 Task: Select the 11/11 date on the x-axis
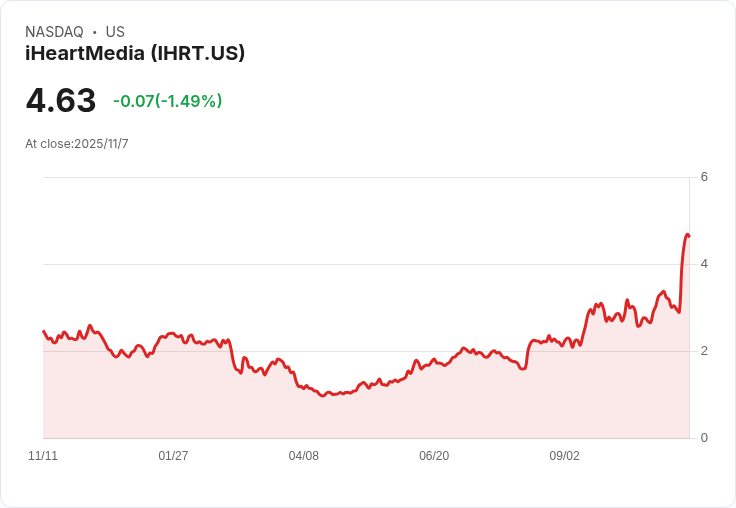tap(43, 456)
